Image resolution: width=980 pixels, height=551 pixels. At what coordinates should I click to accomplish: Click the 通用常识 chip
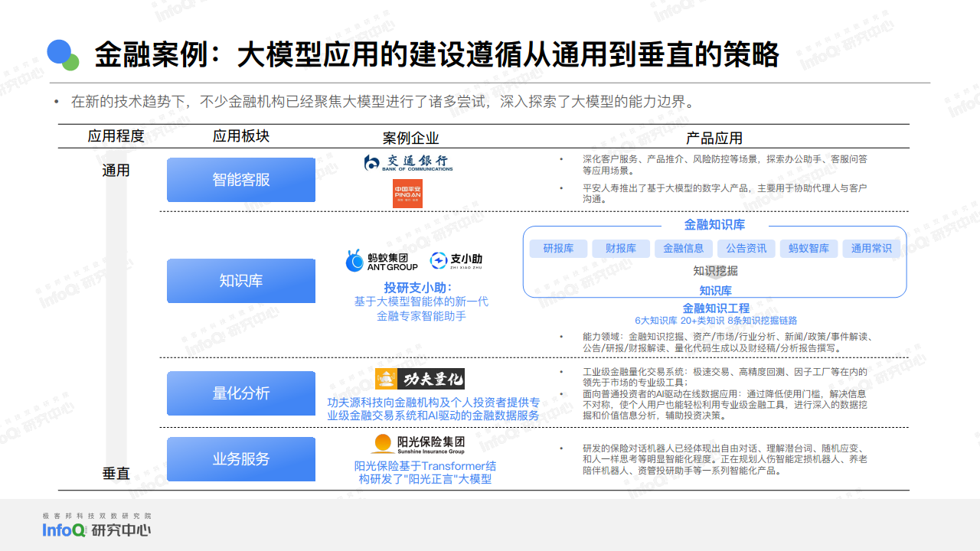pyautogui.click(x=871, y=249)
